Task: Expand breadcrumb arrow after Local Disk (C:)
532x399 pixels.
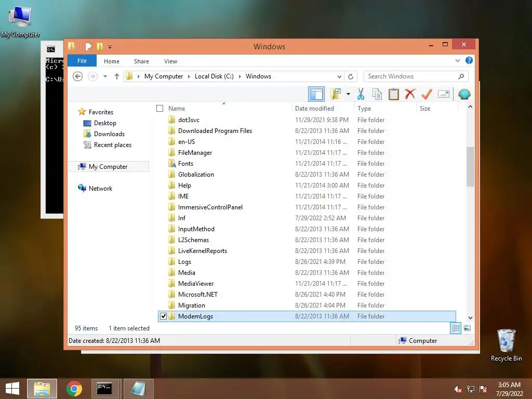Action: (240, 77)
